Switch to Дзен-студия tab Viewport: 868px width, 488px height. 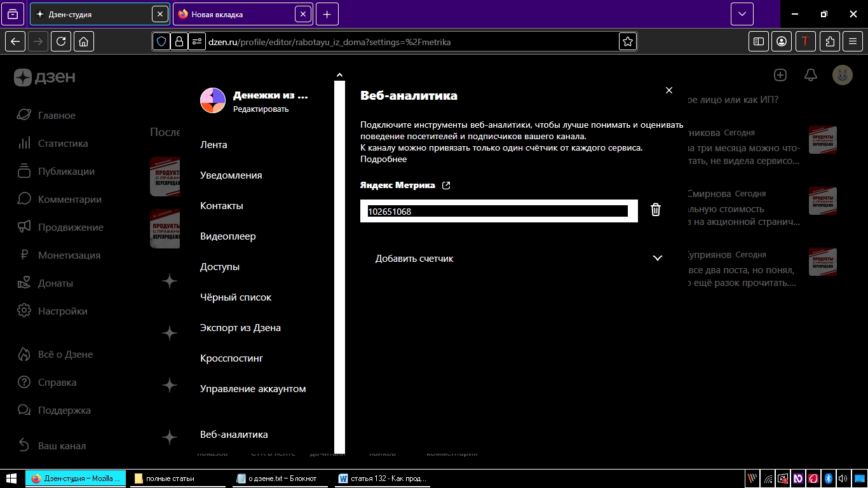99,14
